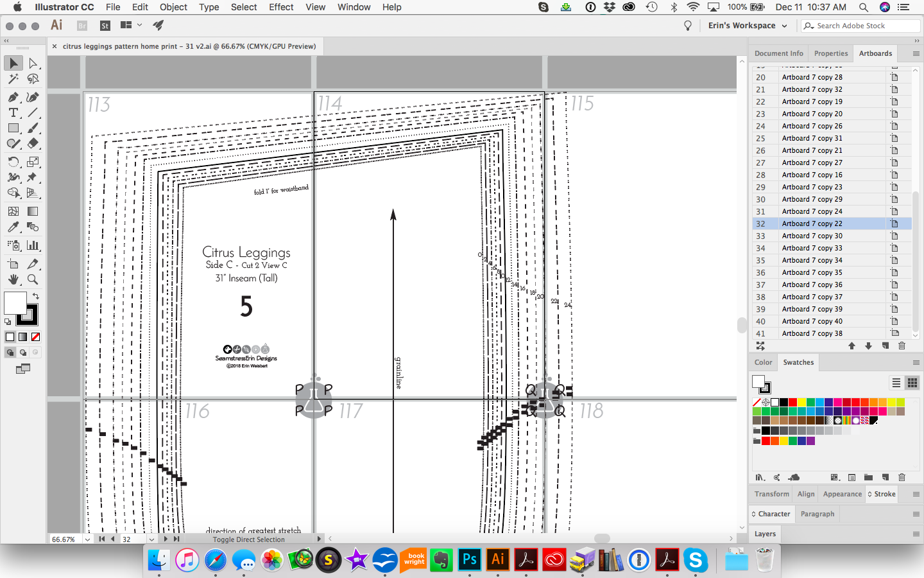Screen dimensions: 924x578
Task: Toggle swatch list view in Swatches panel
Action: [896, 383]
